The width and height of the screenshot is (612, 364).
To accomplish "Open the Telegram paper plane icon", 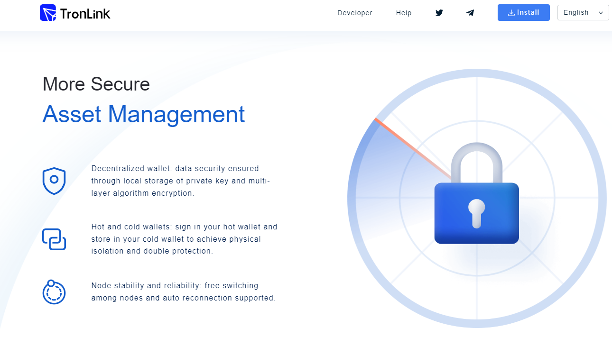I will click(470, 13).
